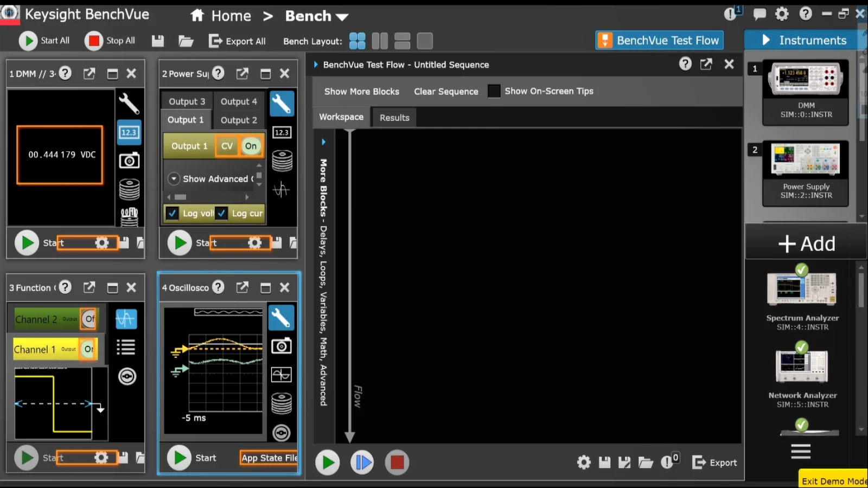Toggle Show On-Screen Tips checkbox

[494, 91]
